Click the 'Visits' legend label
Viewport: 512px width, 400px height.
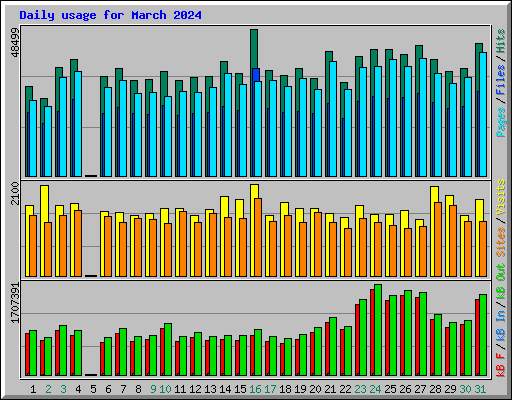point(501,197)
